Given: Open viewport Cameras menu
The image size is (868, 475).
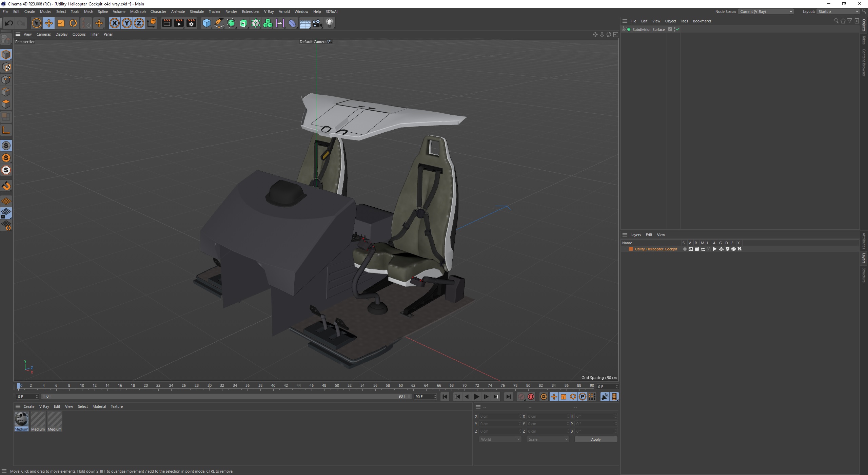Looking at the screenshot, I should pyautogui.click(x=43, y=34).
